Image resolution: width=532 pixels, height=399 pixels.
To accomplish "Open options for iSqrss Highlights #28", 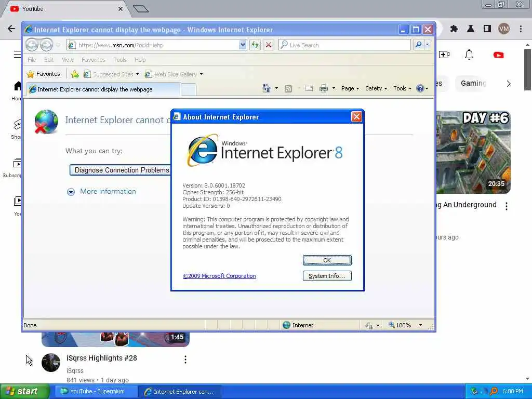I will click(x=185, y=360).
